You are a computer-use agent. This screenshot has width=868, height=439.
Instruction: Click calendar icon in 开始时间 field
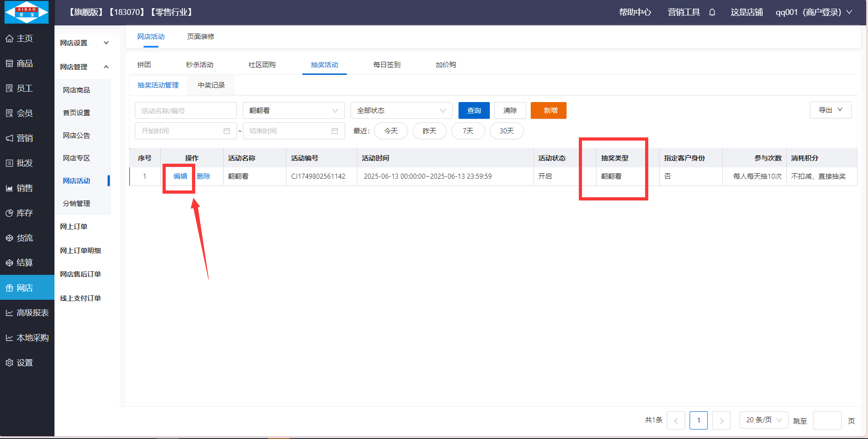[x=227, y=131]
